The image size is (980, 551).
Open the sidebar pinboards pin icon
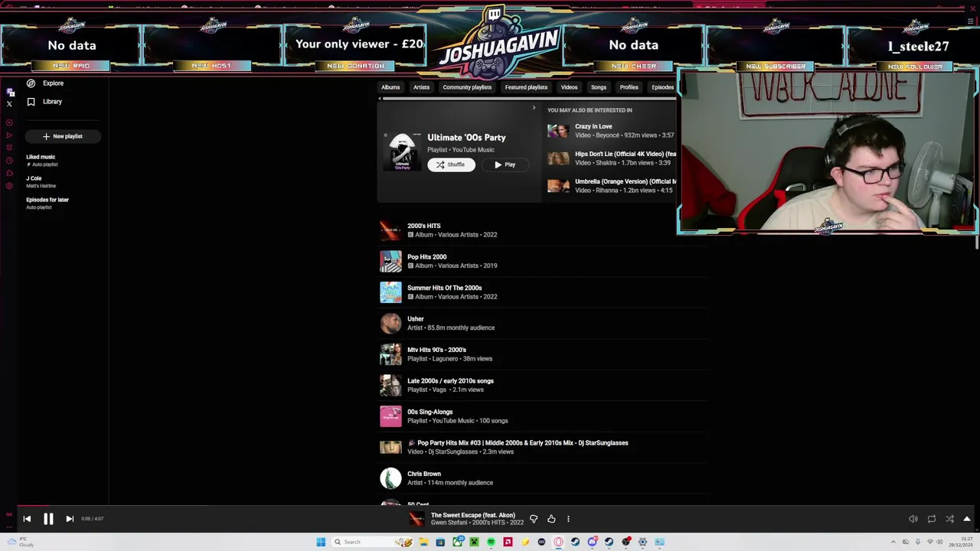pos(9,148)
